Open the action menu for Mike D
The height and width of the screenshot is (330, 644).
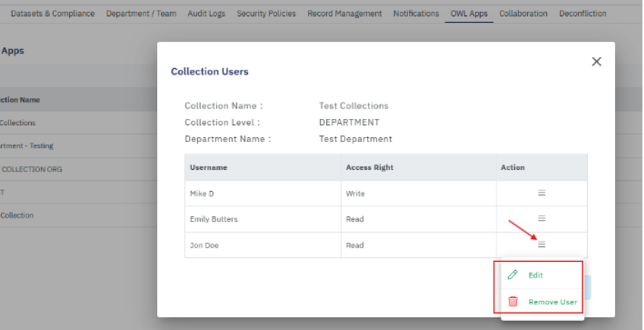click(x=542, y=193)
